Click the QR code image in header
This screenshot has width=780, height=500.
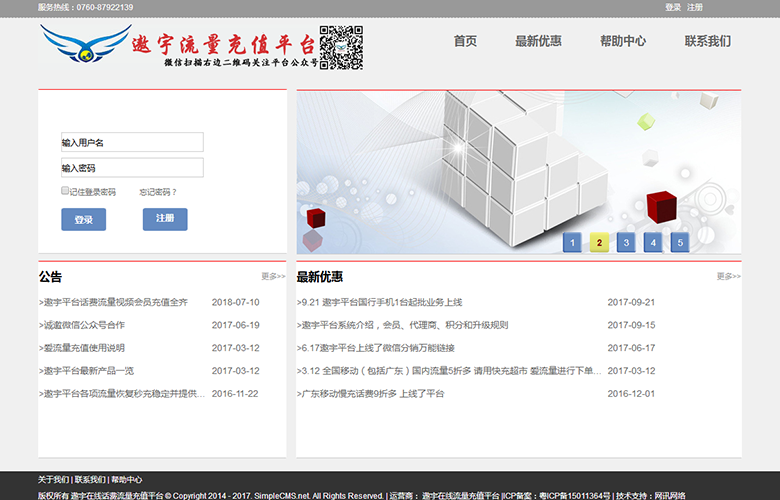(341, 47)
